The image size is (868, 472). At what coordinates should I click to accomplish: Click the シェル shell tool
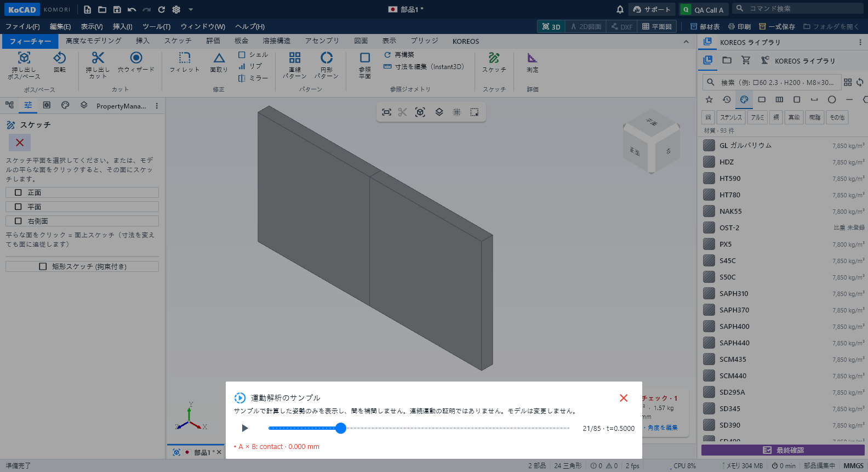(x=253, y=55)
